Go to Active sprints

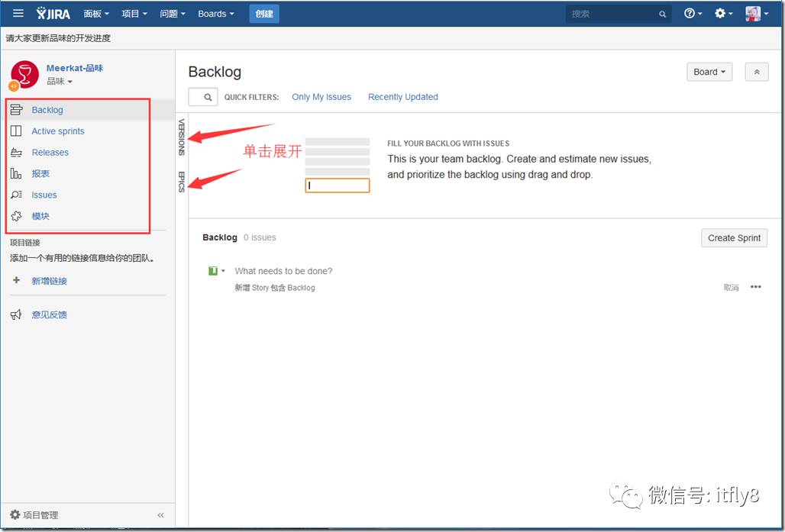tap(58, 131)
